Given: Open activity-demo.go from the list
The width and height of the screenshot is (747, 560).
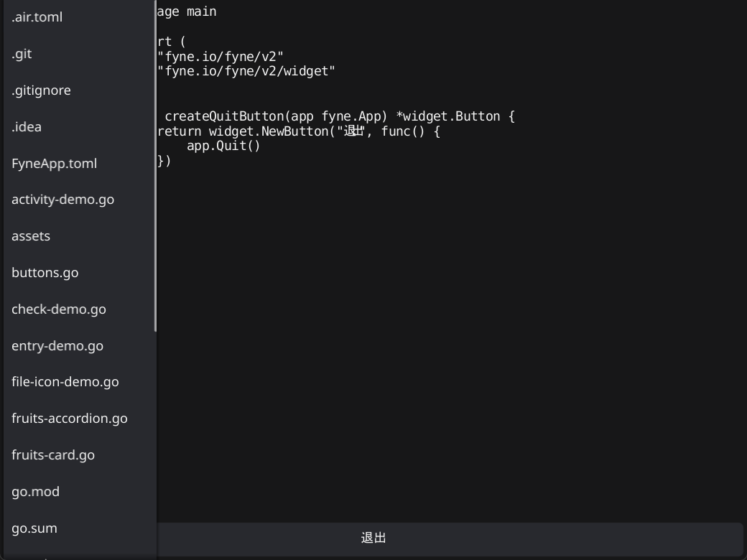Looking at the screenshot, I should [x=63, y=200].
